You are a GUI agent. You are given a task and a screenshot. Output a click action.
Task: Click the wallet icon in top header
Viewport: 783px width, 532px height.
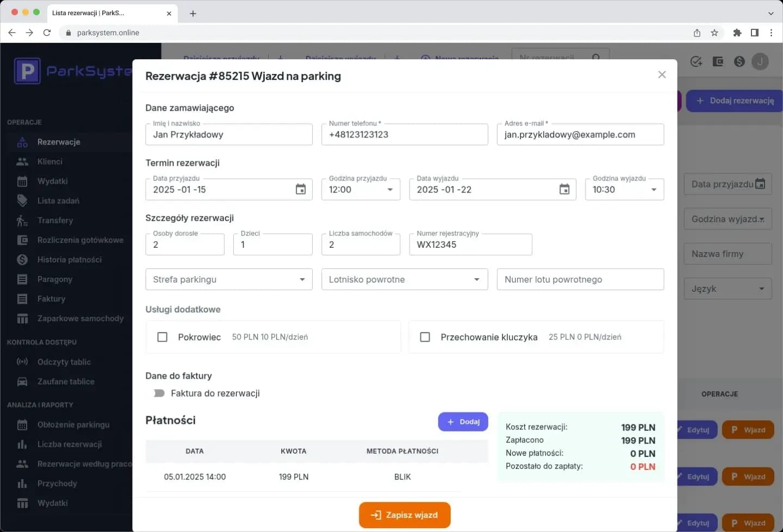coord(718,61)
